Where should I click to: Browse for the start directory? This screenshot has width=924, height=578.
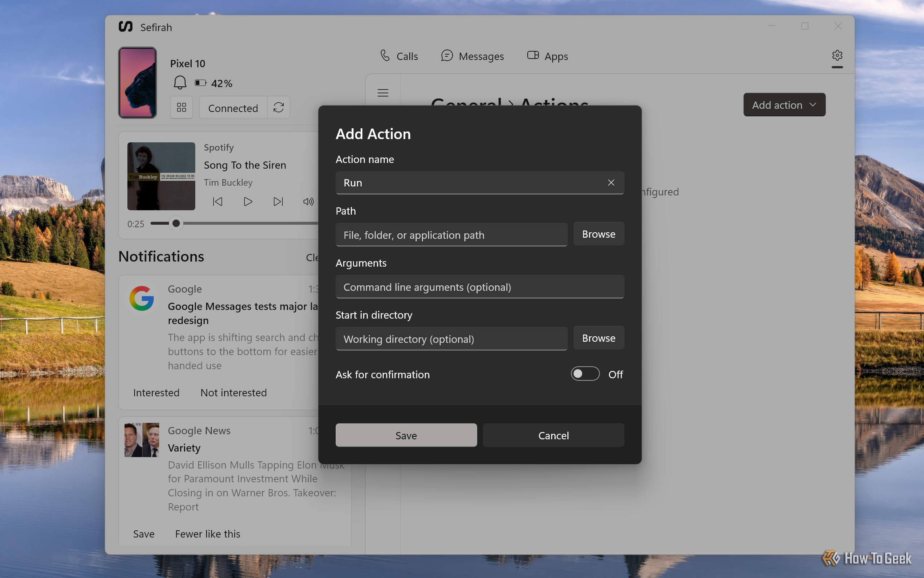click(599, 338)
